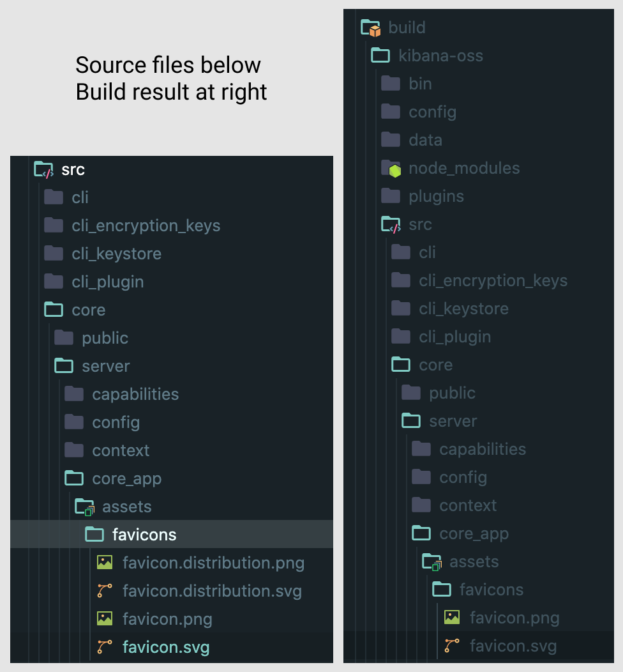This screenshot has height=672, width=623.
Task: Click the open core folder icon in source tree
Action: click(x=54, y=310)
